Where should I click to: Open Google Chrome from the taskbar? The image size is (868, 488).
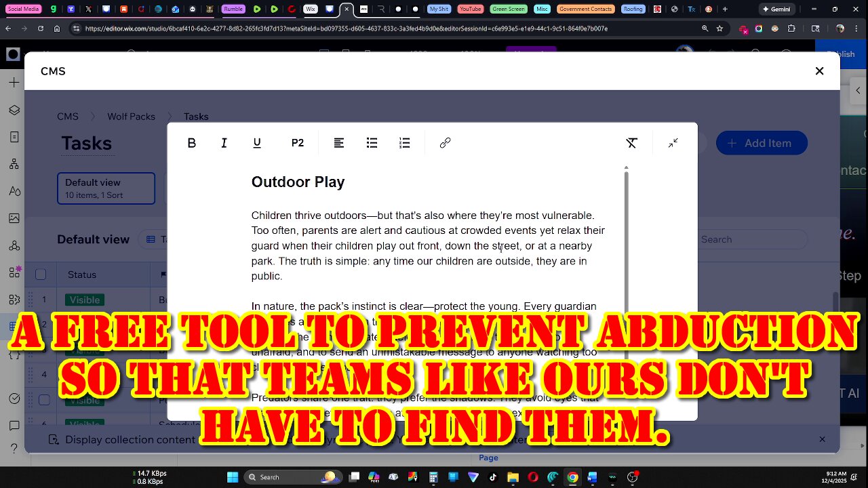point(572,477)
